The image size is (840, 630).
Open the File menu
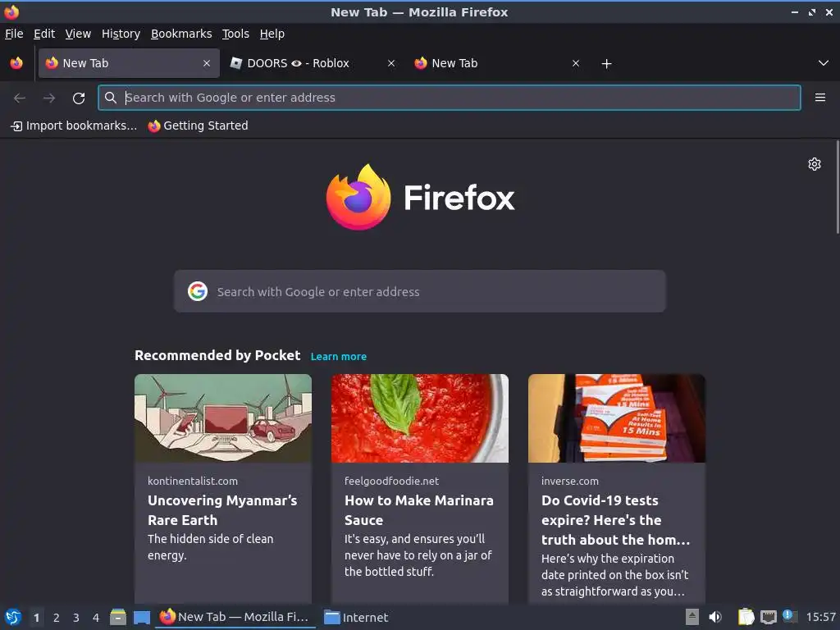click(14, 34)
